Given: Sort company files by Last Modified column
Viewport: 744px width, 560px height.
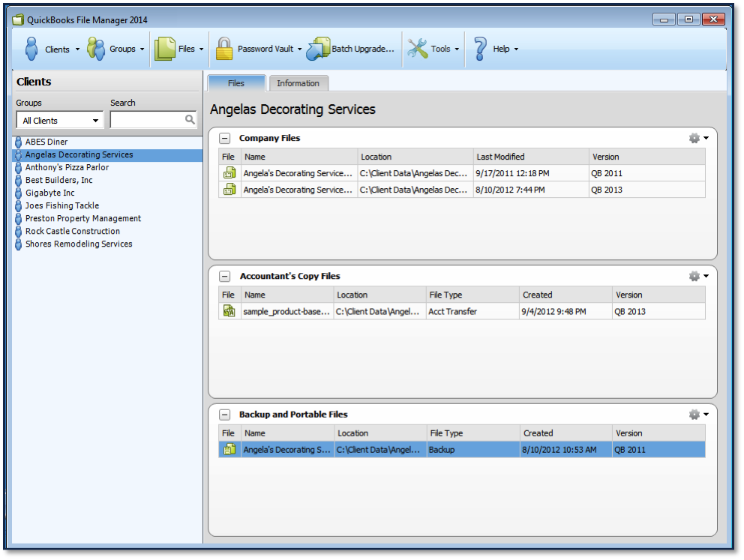Looking at the screenshot, I should (531, 157).
